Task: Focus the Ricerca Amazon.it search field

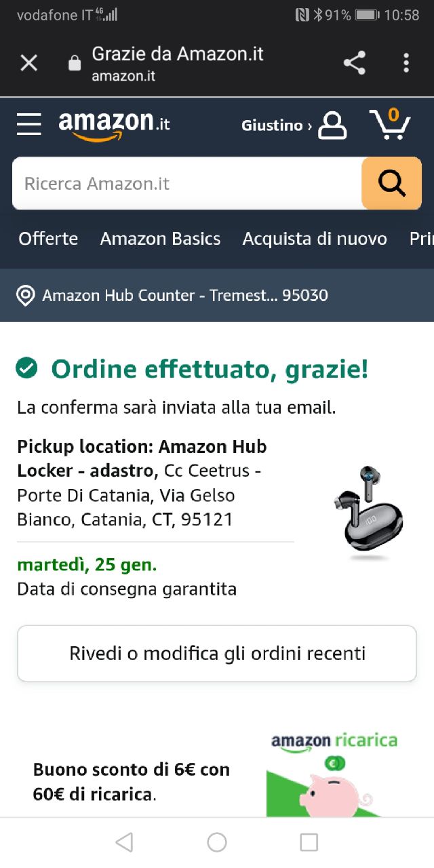Action: point(187,183)
